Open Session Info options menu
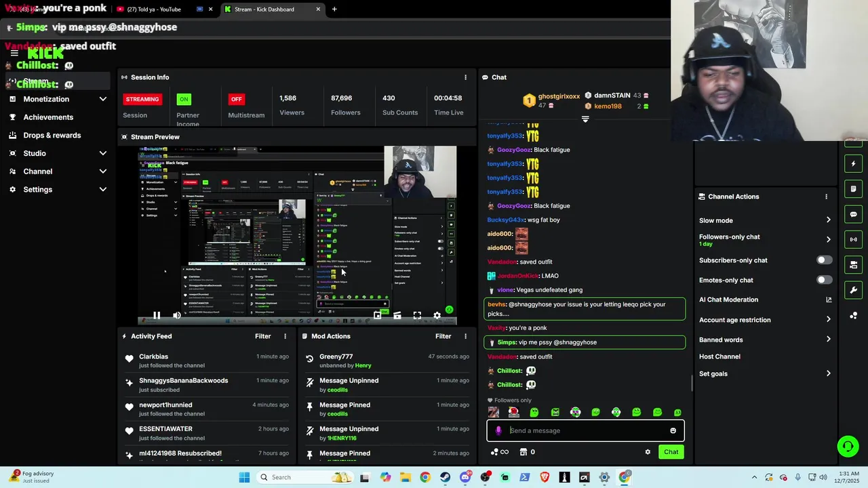The width and height of the screenshot is (868, 488). point(465,77)
